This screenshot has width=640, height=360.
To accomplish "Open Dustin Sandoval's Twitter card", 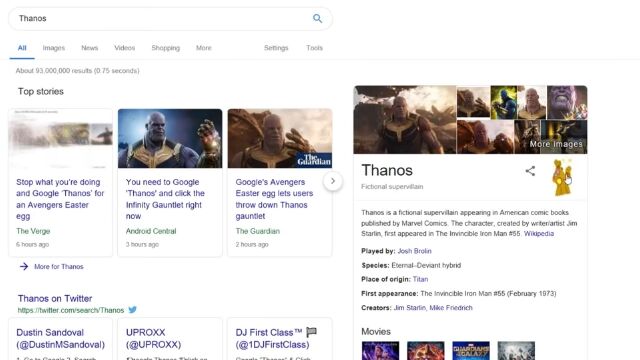I will click(x=60, y=338).
